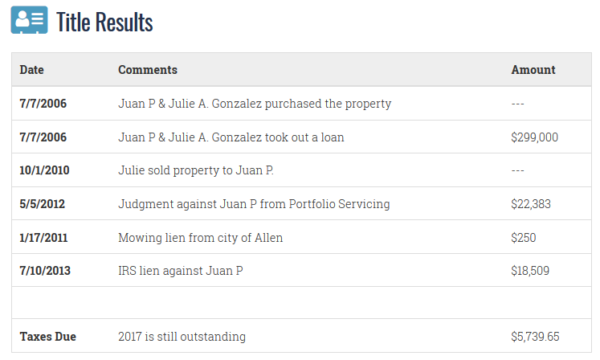
Task: Click the Gonzalez purchased the property row
Action: (302, 103)
